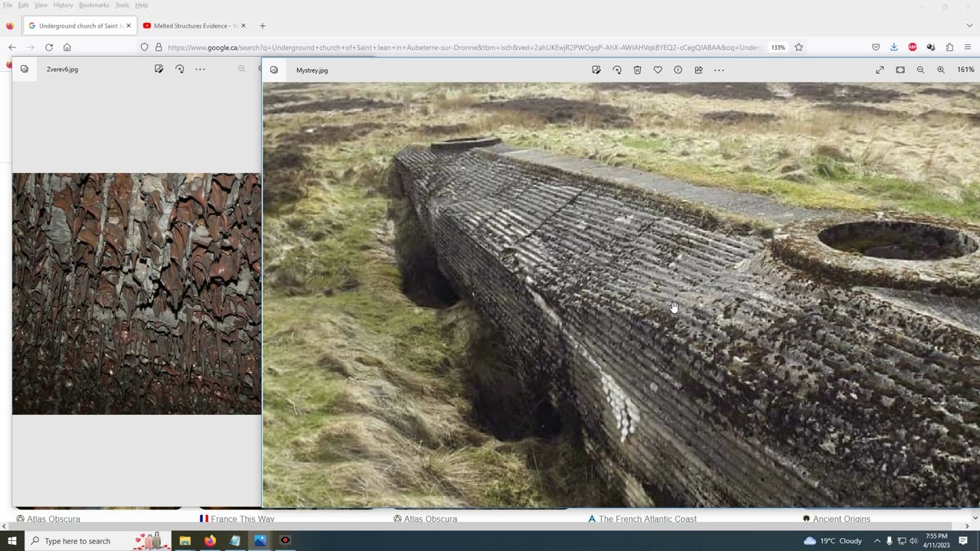
Task: Open file info for Mystrey.jpg
Action: tap(678, 70)
